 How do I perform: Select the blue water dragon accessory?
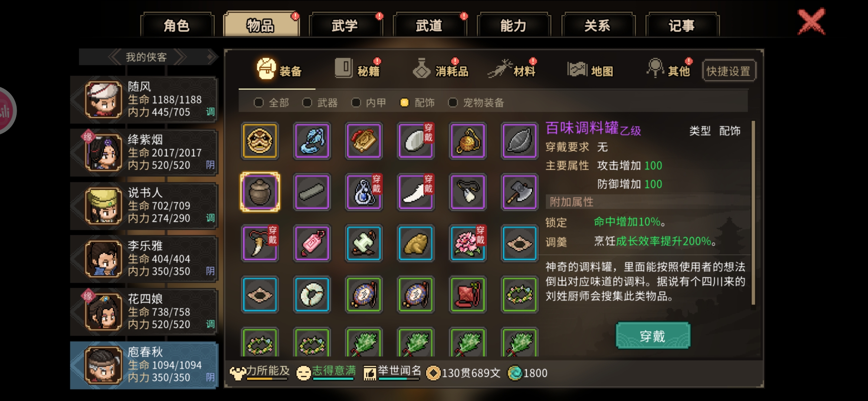point(312,141)
